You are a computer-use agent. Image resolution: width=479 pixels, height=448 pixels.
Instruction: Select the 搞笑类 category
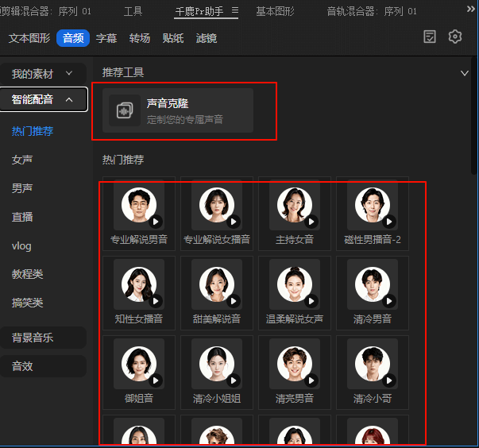27,303
